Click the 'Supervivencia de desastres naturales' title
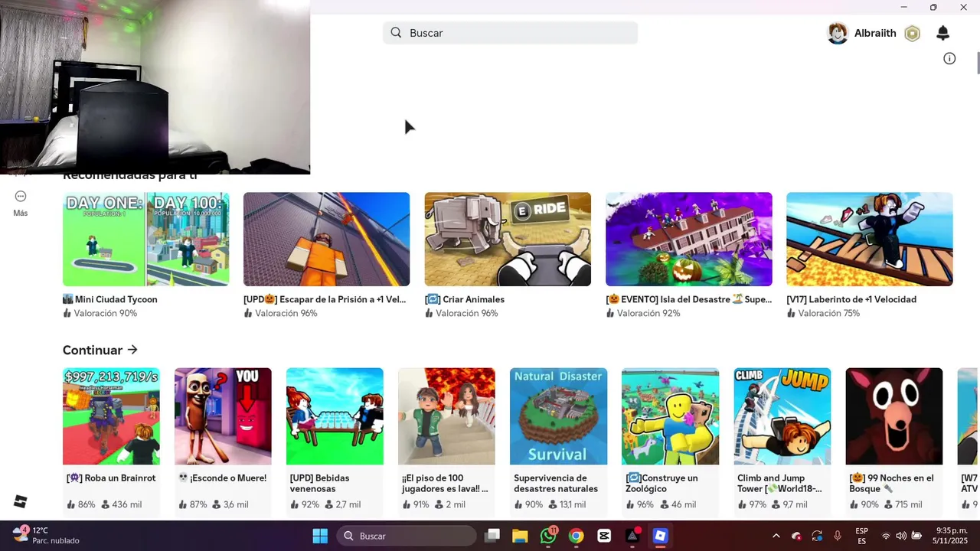Image resolution: width=980 pixels, height=551 pixels. pos(556,483)
